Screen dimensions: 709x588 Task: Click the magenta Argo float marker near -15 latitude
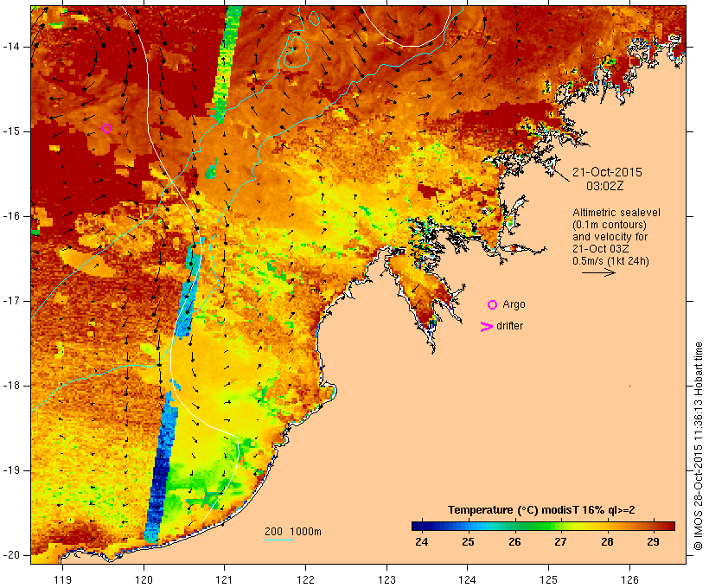click(x=106, y=129)
